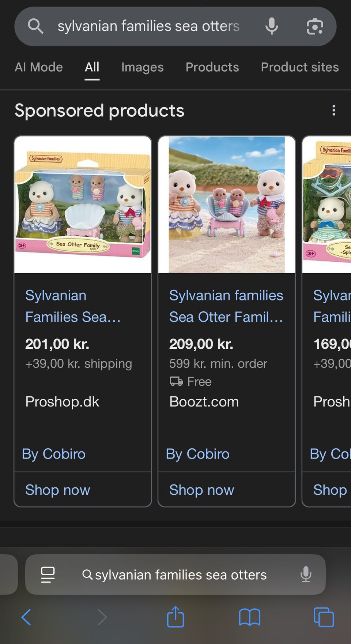Tap the Google search query field
The height and width of the screenshot is (644, 351).
pyautogui.click(x=148, y=26)
